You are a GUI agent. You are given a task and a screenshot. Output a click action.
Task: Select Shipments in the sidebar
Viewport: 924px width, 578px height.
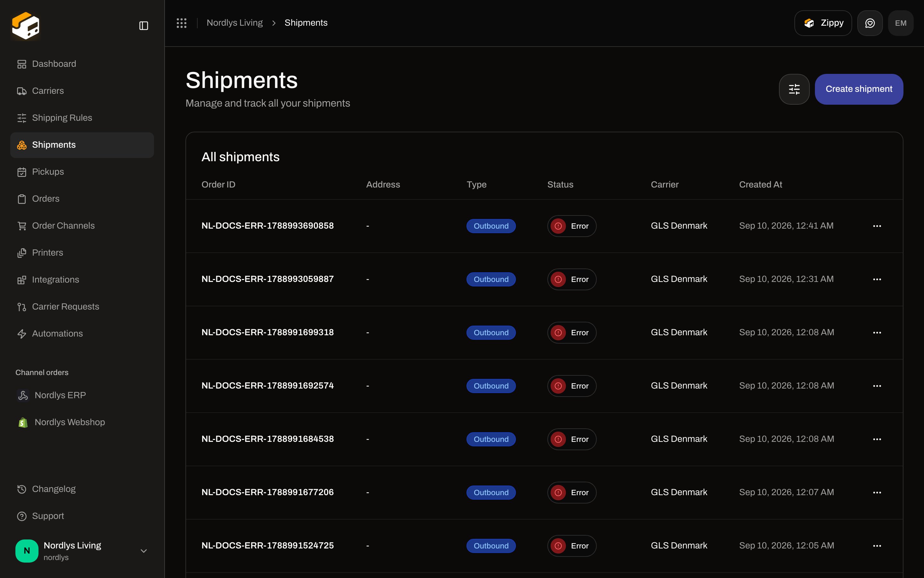[82, 145]
